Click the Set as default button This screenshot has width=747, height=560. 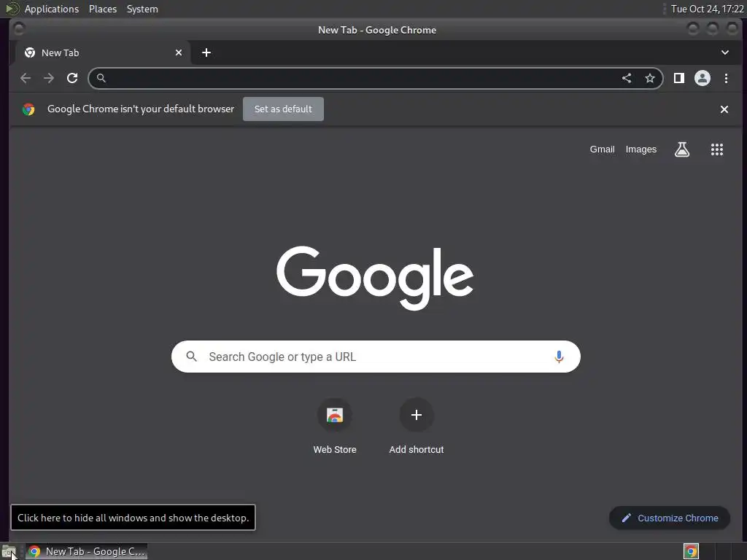283,109
